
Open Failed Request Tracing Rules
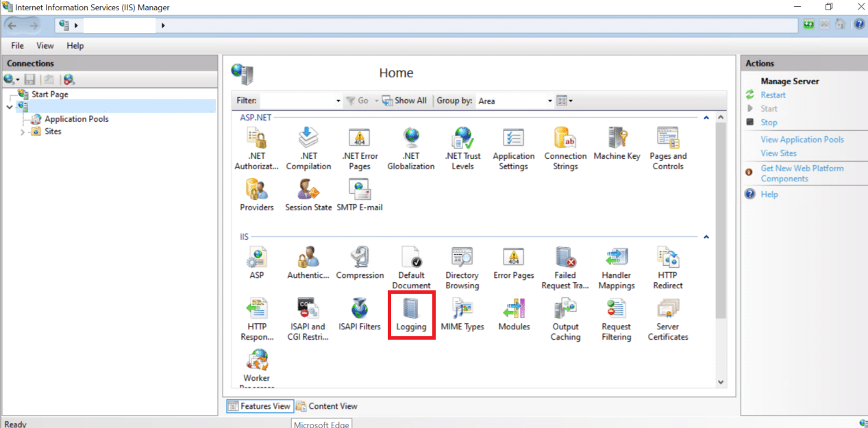point(565,268)
